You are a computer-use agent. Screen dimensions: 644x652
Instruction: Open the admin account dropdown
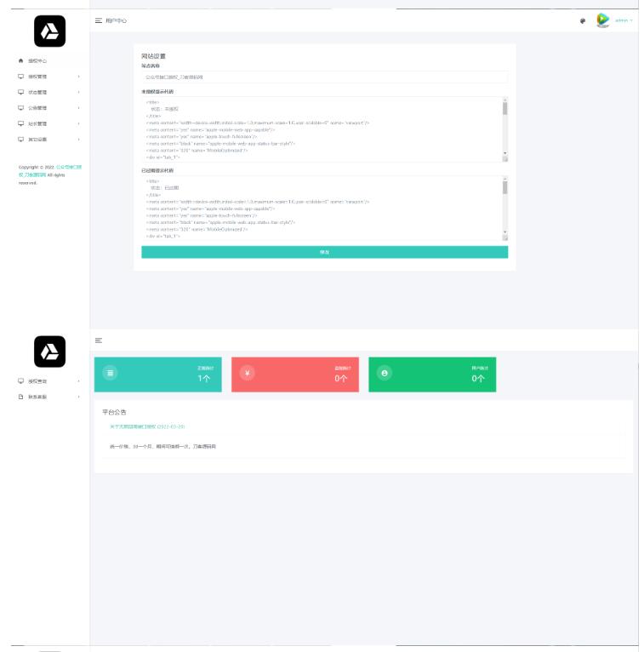pyautogui.click(x=624, y=20)
